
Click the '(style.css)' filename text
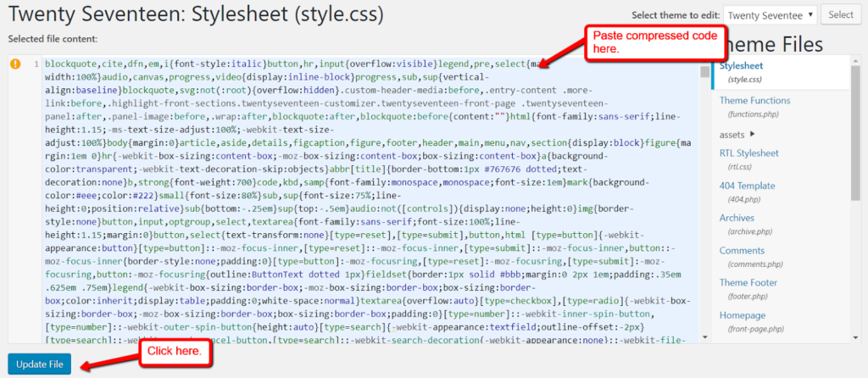pyautogui.click(x=745, y=80)
